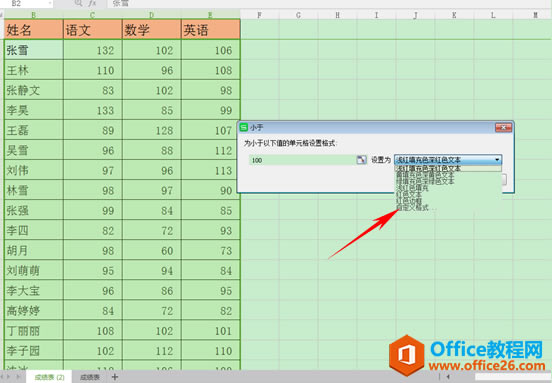The height and width of the screenshot is (383, 552).
Task: Click the range selector icon beside 100
Action: coord(361,160)
